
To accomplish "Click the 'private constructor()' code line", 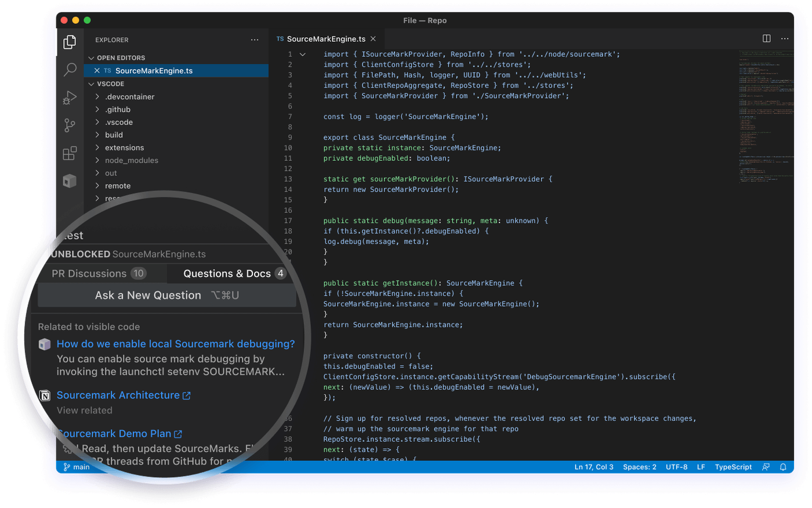I will pos(372,356).
